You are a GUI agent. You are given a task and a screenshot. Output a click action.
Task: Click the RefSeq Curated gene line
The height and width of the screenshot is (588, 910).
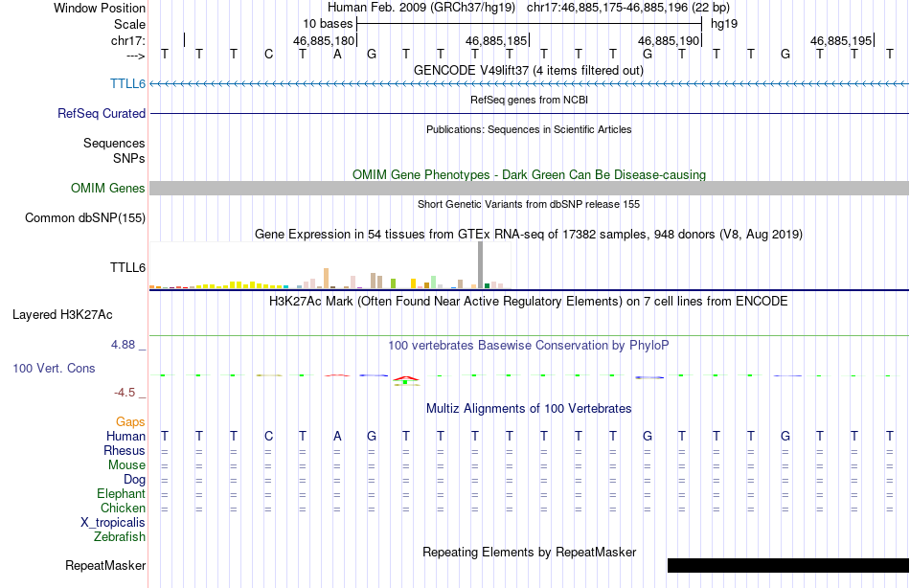click(x=530, y=113)
